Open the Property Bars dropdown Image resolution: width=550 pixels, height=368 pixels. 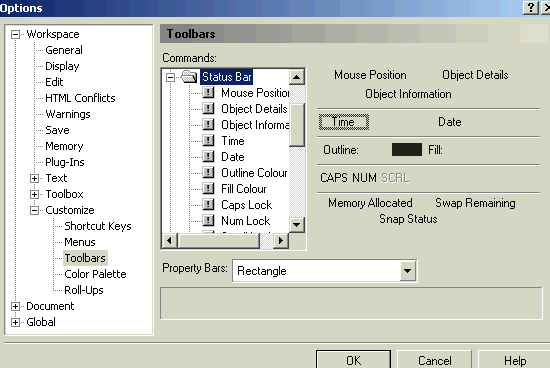click(408, 271)
